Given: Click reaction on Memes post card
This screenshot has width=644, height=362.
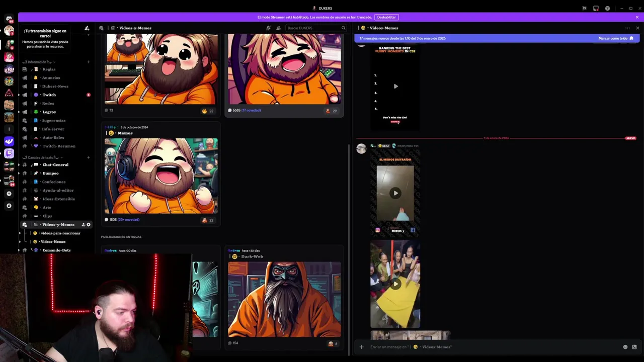Looking at the screenshot, I should [208, 220].
